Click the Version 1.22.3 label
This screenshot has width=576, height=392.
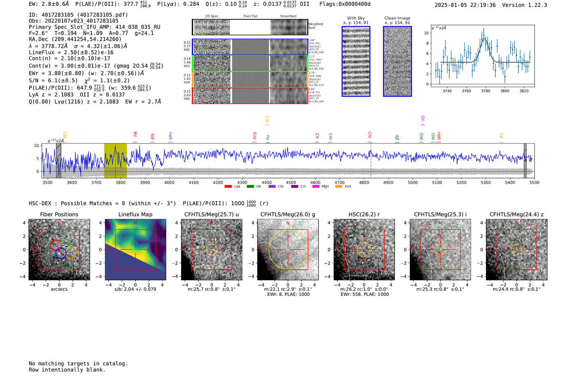525,5
